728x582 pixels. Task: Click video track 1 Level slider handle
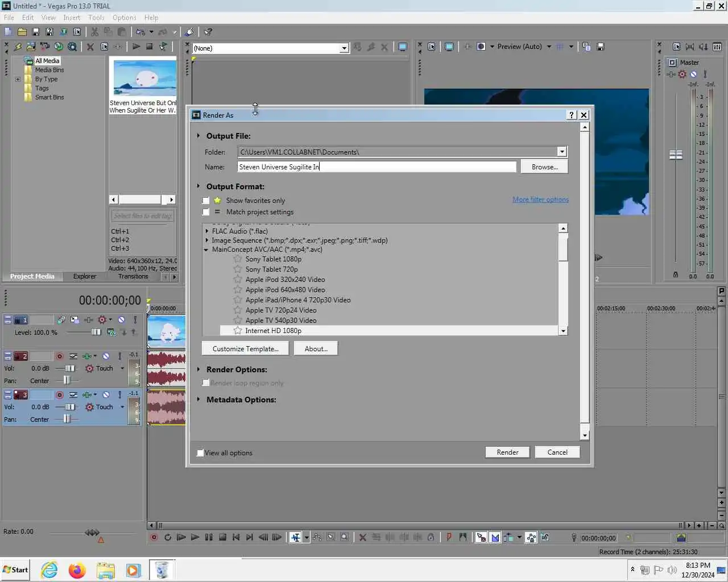(x=96, y=332)
